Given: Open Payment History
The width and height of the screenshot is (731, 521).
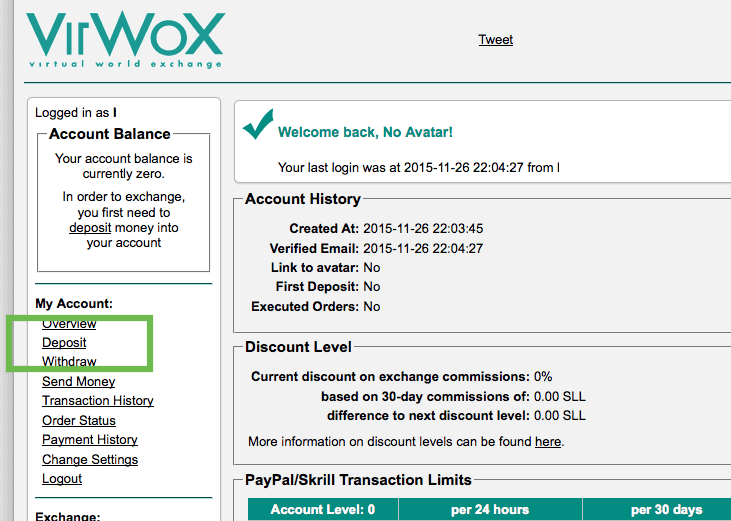Looking at the screenshot, I should pos(90,439).
